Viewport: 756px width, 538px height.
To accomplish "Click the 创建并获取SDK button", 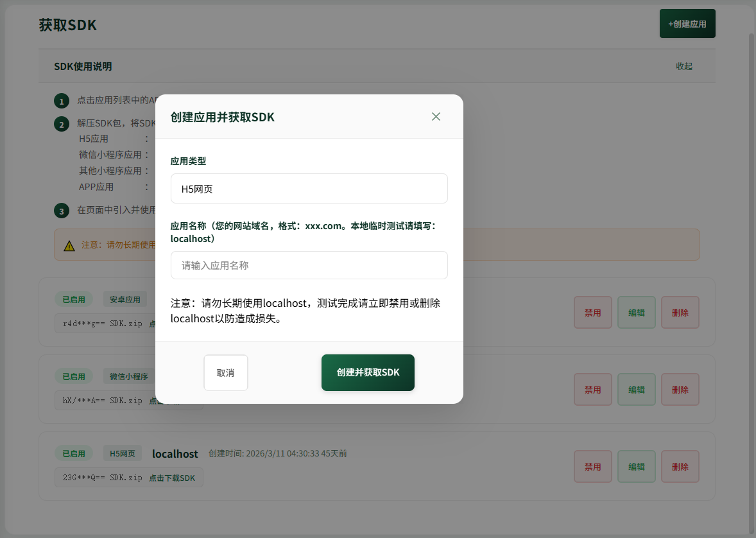I will coord(368,372).
